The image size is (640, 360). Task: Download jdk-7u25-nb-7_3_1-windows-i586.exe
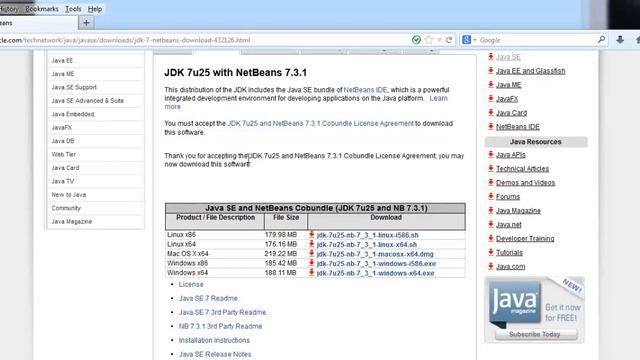[x=376, y=264]
